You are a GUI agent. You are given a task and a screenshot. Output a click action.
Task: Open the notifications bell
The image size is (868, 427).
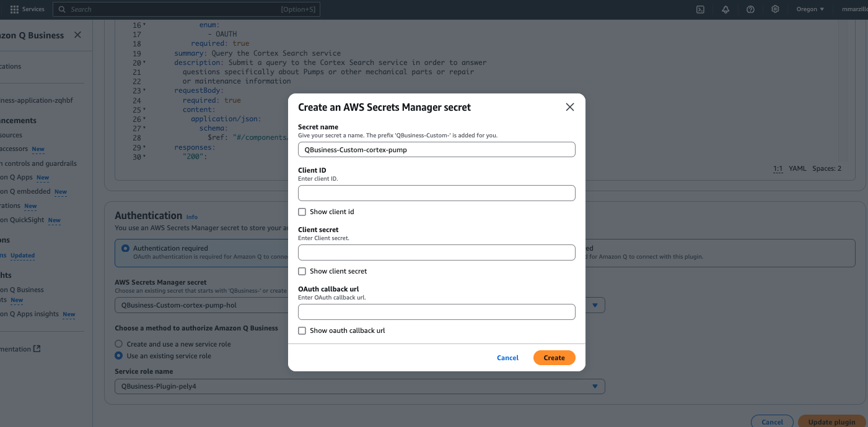pyautogui.click(x=726, y=9)
